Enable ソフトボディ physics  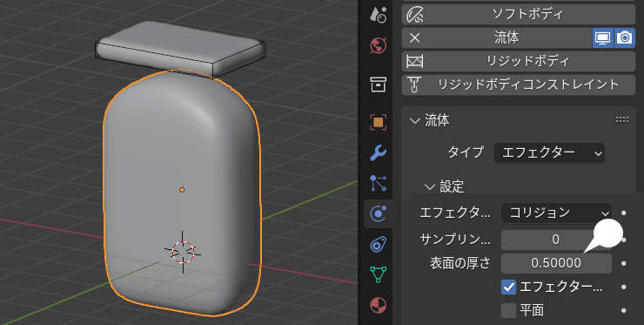pos(519,15)
